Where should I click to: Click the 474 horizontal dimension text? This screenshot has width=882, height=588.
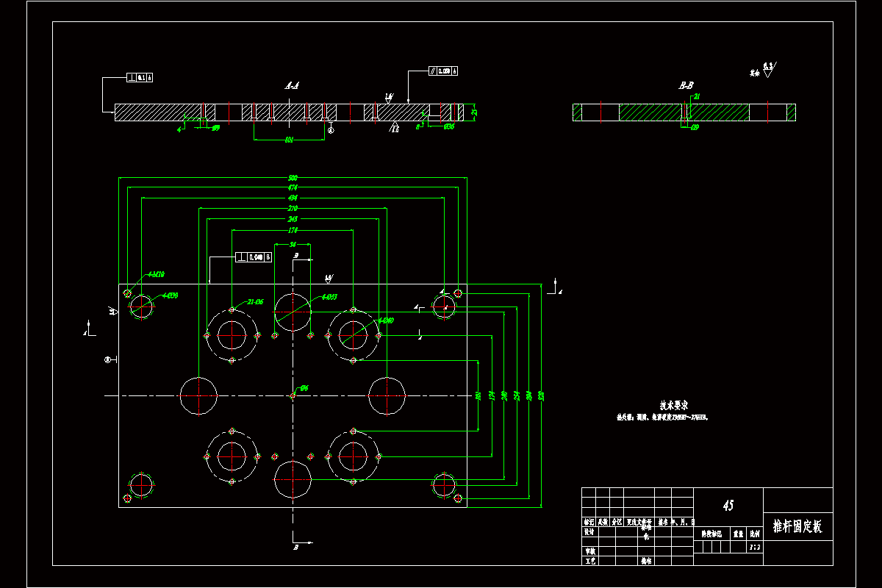point(293,188)
